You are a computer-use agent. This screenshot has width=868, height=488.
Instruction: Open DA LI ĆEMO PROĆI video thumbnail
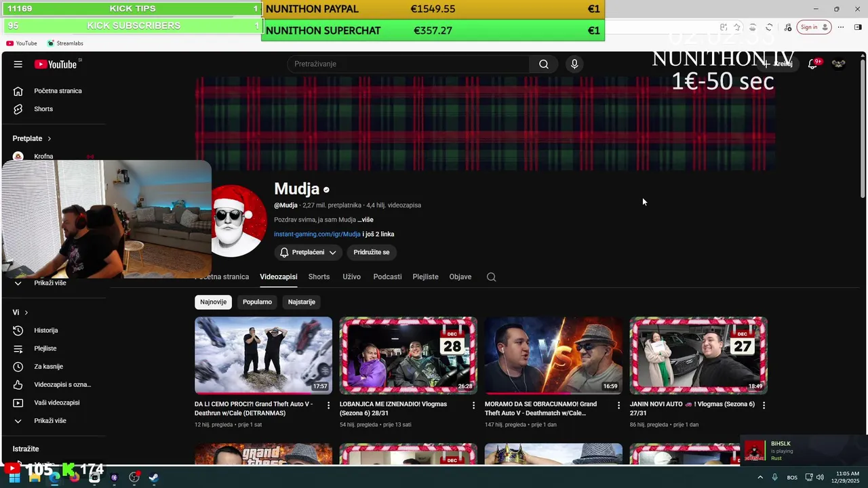coord(264,355)
